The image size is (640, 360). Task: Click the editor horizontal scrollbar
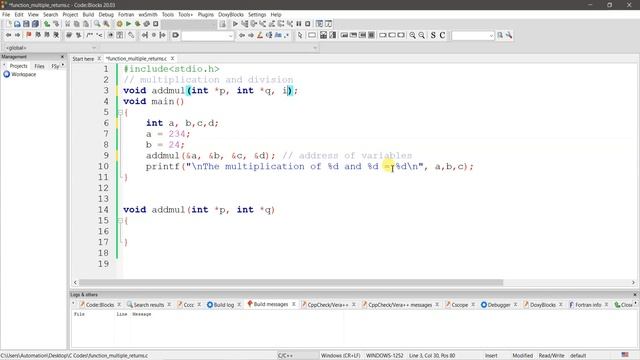click(x=291, y=282)
